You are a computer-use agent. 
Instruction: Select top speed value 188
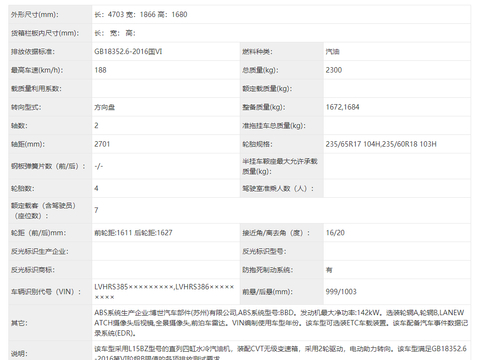point(100,70)
